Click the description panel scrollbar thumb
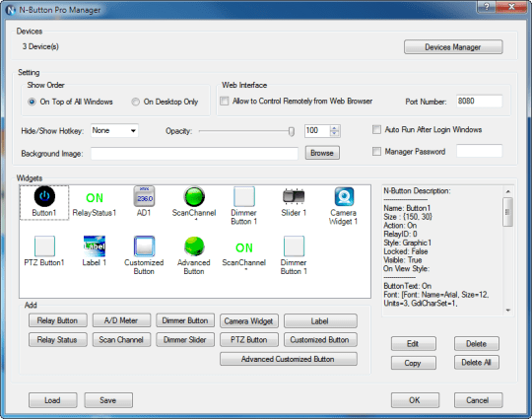 pyautogui.click(x=507, y=212)
